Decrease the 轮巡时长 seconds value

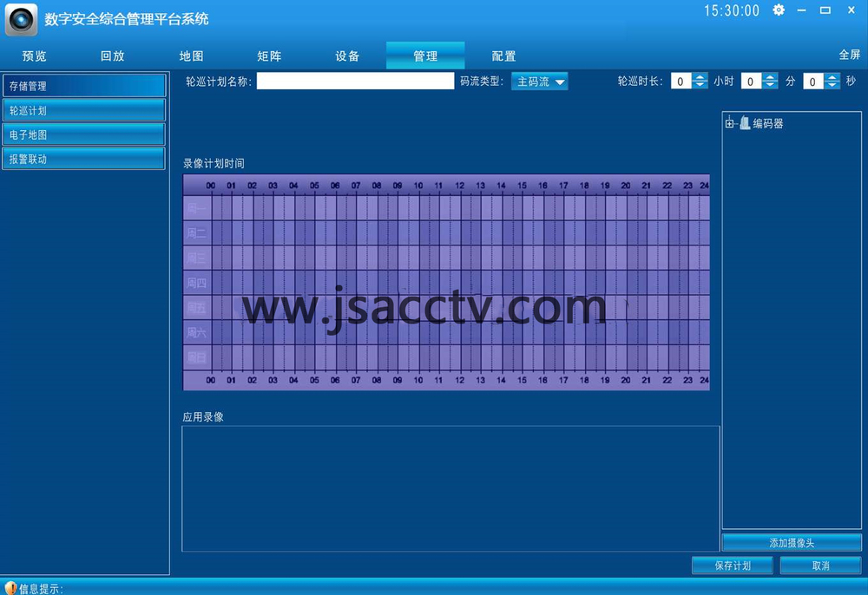tap(832, 85)
